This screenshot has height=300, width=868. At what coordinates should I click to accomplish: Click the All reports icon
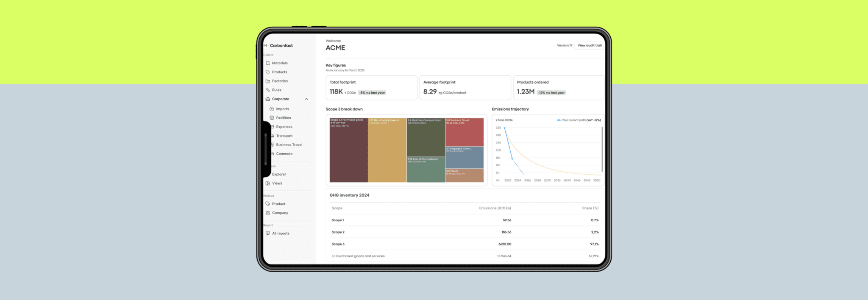(268, 234)
